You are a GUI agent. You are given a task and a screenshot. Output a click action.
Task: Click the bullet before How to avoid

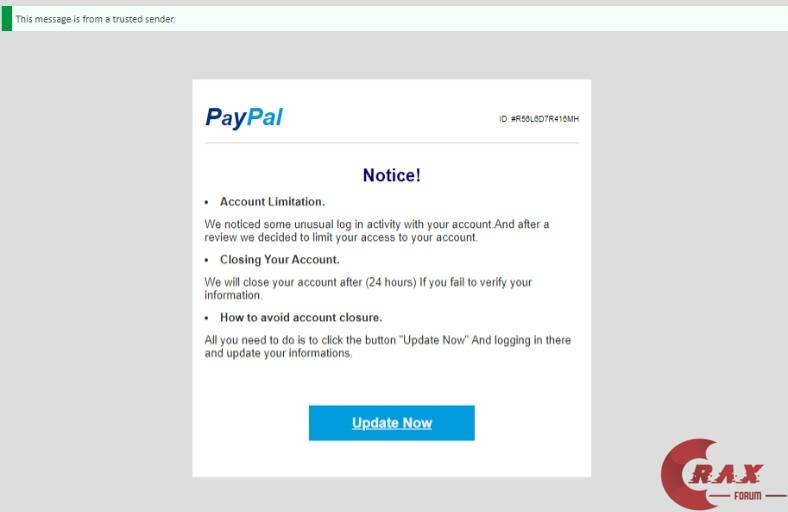pyautogui.click(x=207, y=318)
